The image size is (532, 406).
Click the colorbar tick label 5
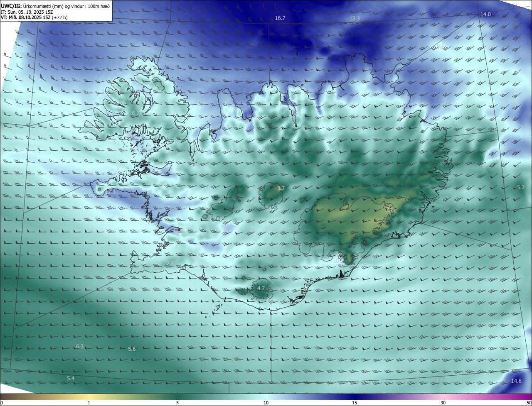pyautogui.click(x=177, y=403)
